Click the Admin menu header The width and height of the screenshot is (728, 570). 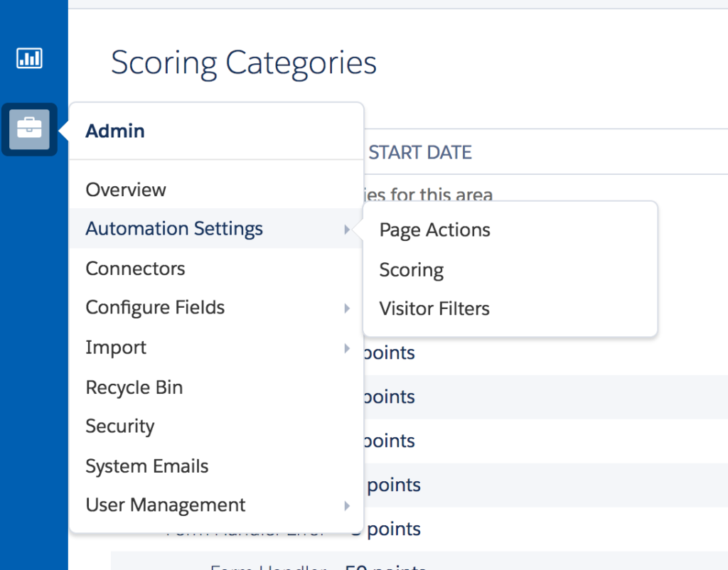tap(115, 131)
